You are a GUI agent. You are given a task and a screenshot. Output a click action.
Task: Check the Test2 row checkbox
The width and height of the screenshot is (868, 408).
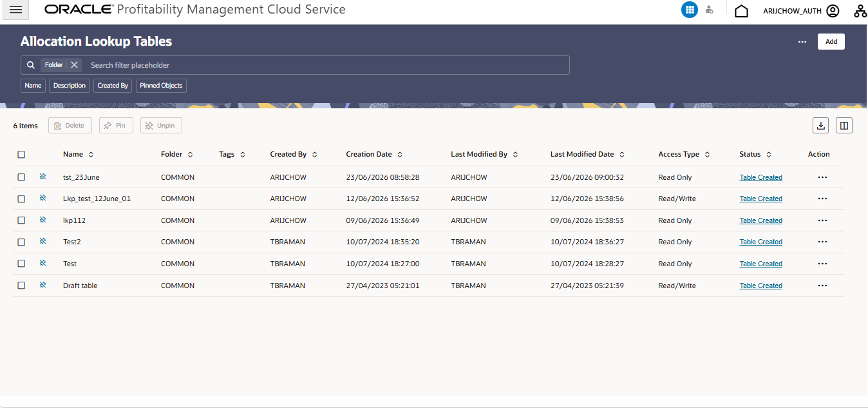pos(21,242)
